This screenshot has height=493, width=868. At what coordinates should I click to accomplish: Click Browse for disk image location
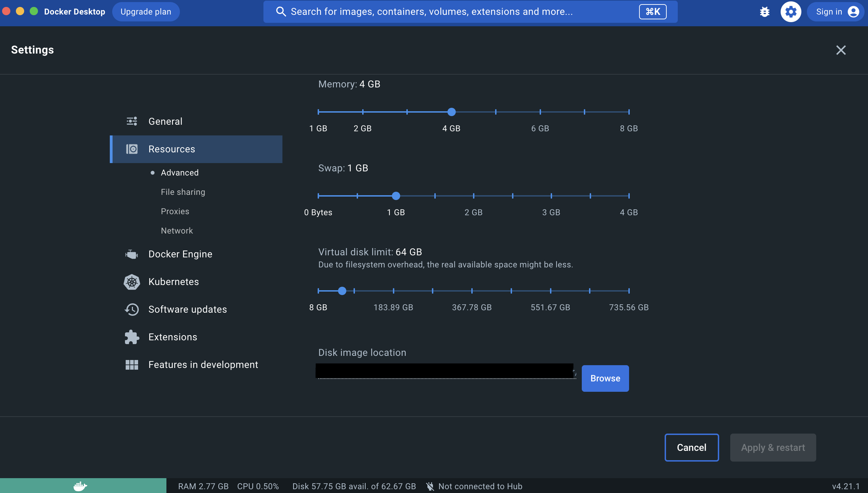click(605, 378)
